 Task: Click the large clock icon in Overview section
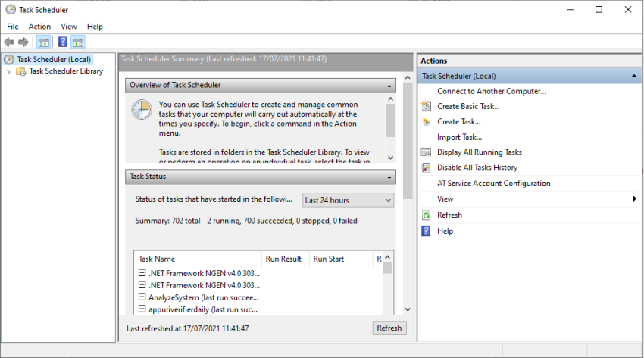pos(142,110)
